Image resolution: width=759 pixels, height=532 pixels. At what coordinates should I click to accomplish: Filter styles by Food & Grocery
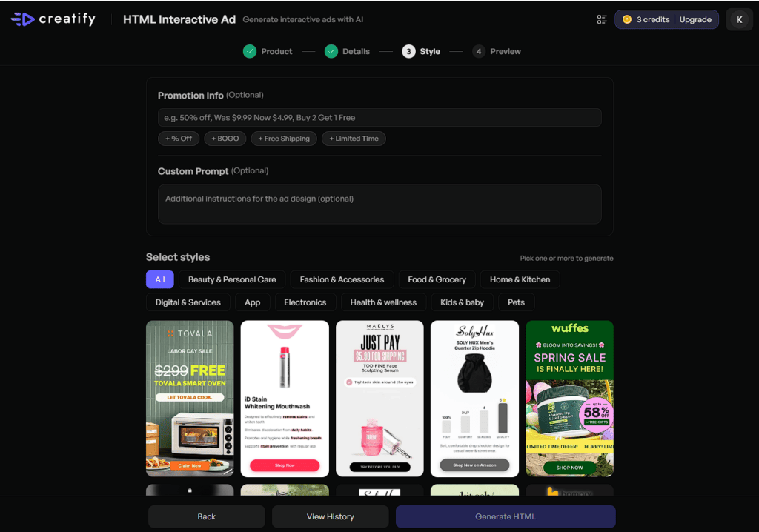[x=437, y=279]
